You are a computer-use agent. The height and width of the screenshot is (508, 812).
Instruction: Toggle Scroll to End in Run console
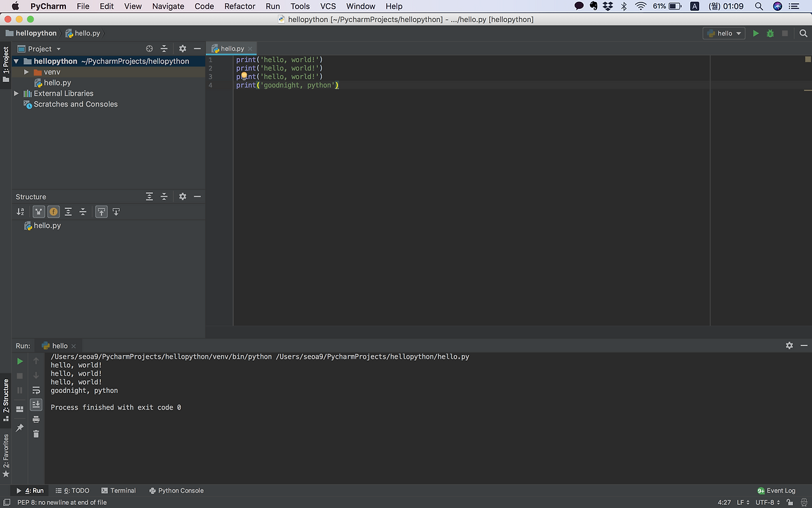(x=36, y=404)
